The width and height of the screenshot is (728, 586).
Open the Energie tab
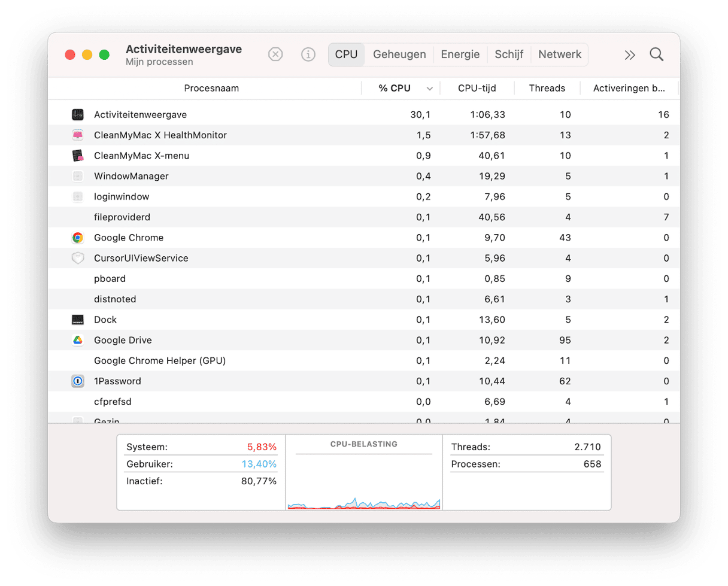coord(460,54)
